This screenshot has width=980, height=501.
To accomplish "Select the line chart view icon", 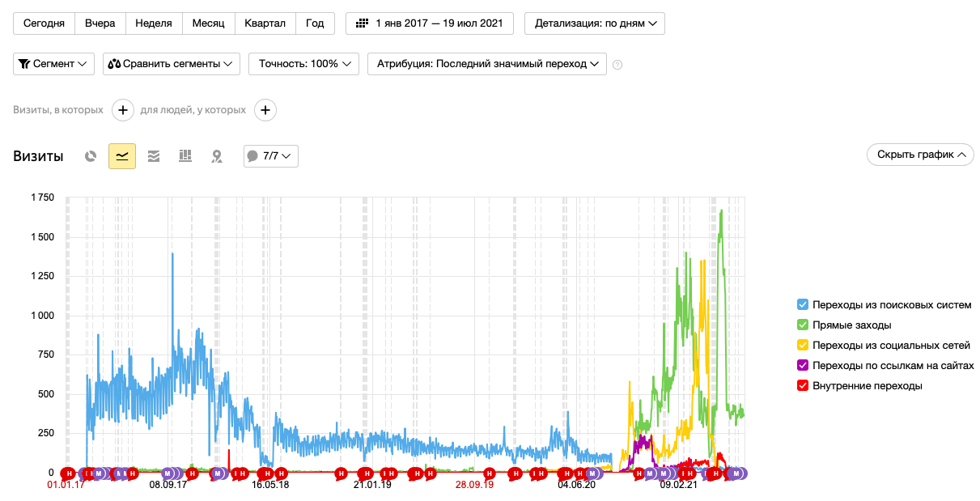I will 122,156.
